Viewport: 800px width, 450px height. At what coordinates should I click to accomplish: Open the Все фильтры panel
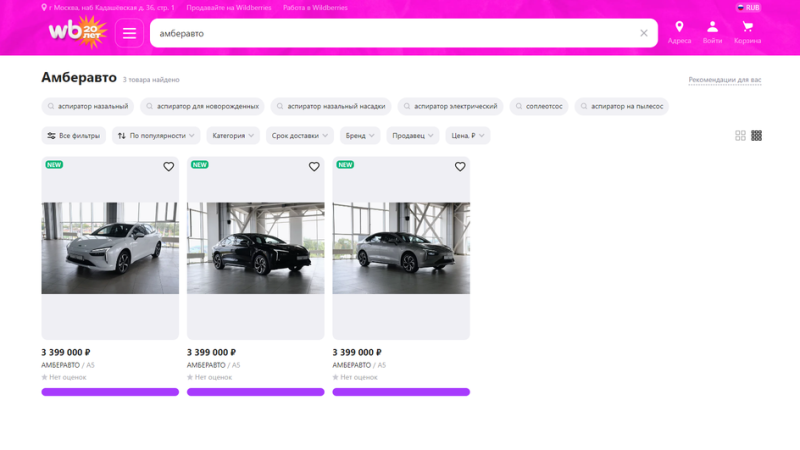[73, 136]
